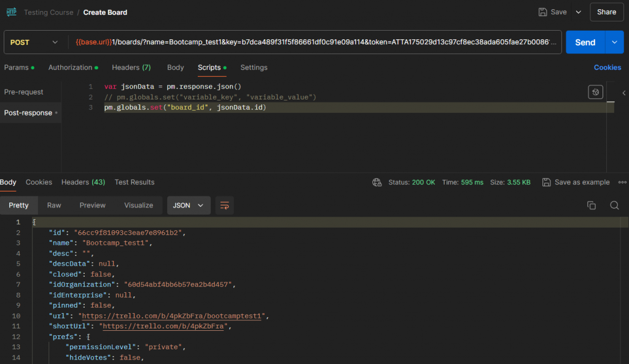Click the name value Bootcamp_test1
This screenshot has width=629, height=364.
tap(115, 243)
